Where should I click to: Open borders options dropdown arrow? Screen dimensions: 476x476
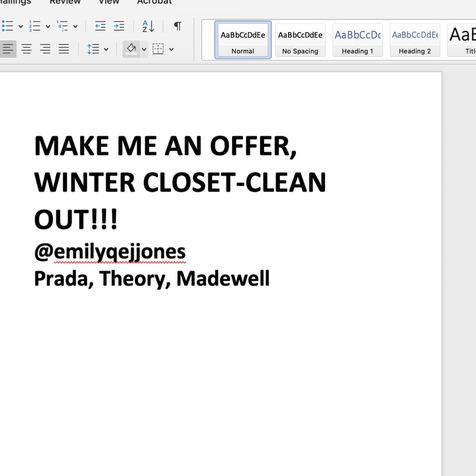point(171,49)
